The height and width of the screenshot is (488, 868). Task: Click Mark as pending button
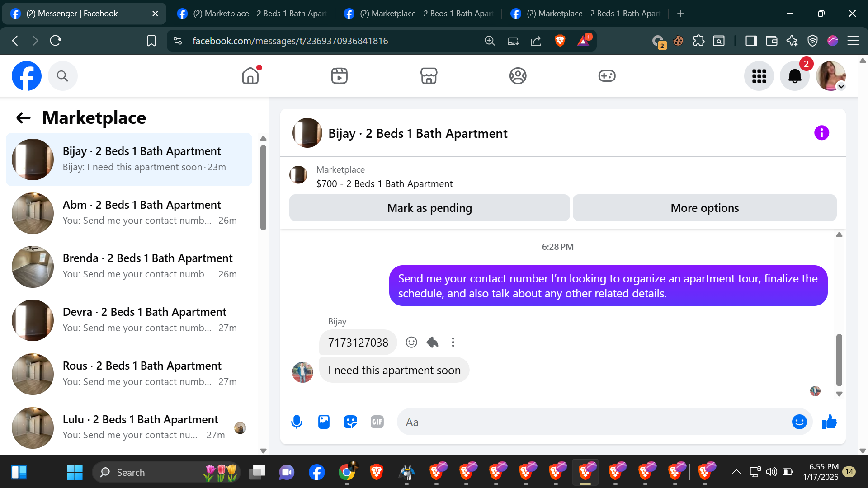pyautogui.click(x=429, y=208)
